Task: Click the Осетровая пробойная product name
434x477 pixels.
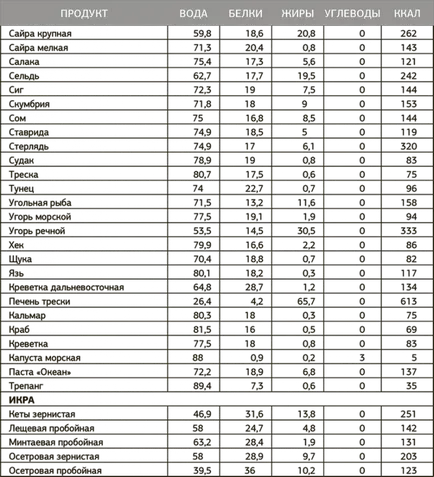Action: (x=55, y=471)
